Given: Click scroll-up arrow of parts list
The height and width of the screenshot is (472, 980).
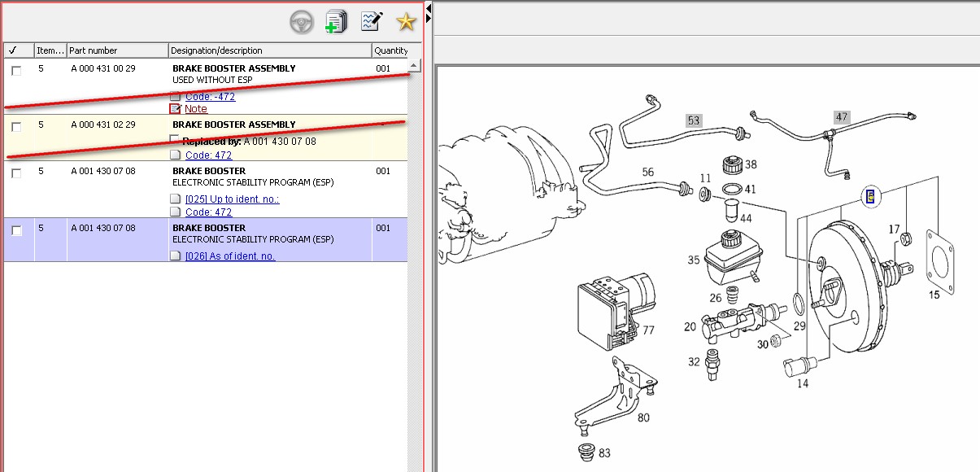Looking at the screenshot, I should [x=414, y=65].
